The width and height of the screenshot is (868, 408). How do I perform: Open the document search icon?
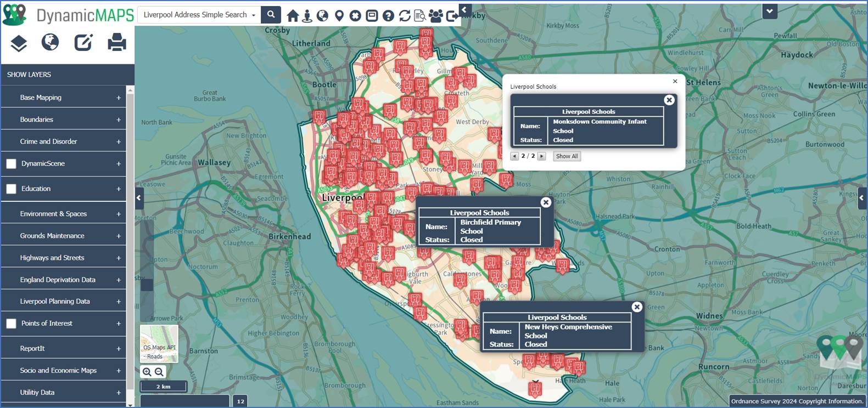pos(420,16)
